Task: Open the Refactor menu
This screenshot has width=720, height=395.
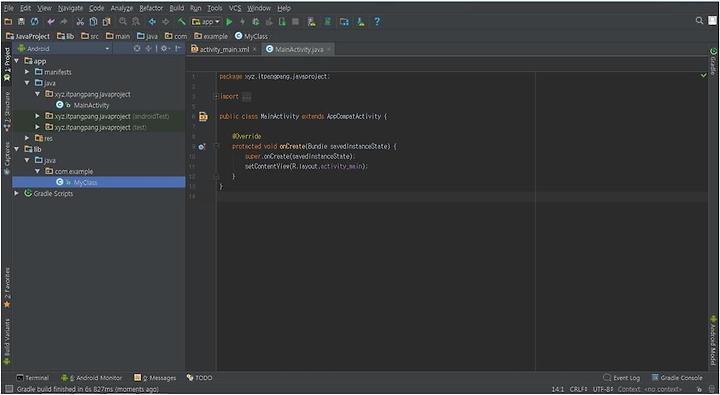Action: coord(151,8)
